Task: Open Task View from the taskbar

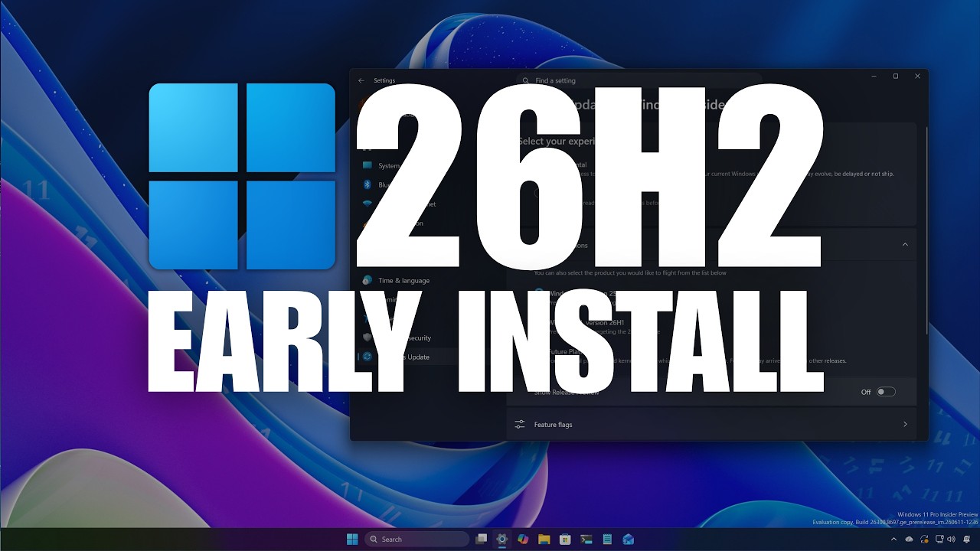Action: point(482,539)
